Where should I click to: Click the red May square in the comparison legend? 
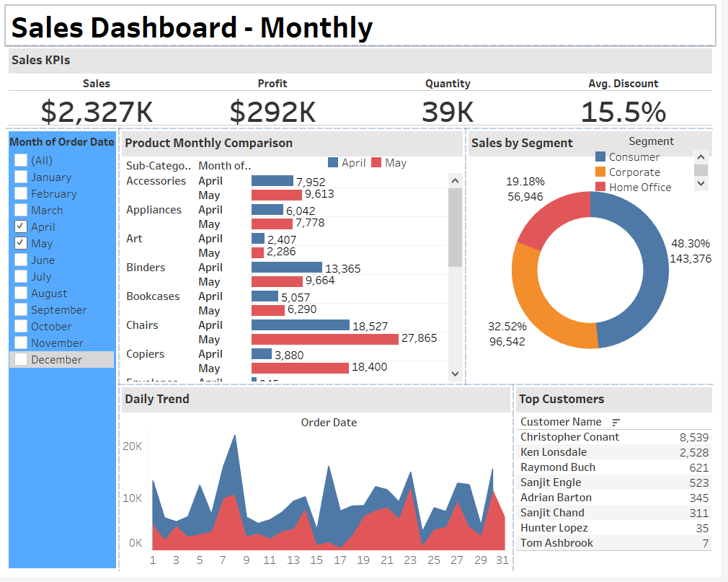click(x=376, y=162)
